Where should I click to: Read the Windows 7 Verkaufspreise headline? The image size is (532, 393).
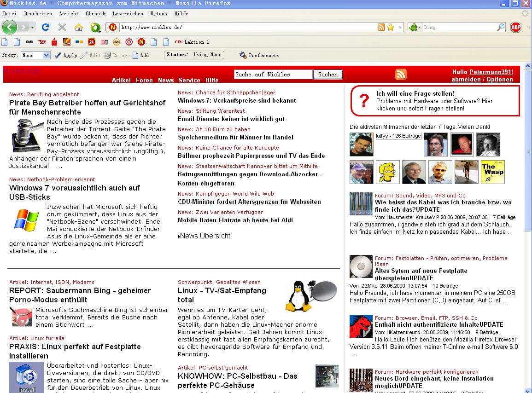pos(237,101)
